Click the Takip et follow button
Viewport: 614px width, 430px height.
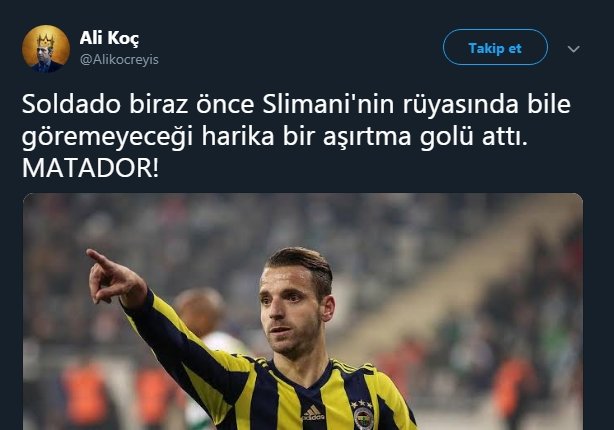495,47
